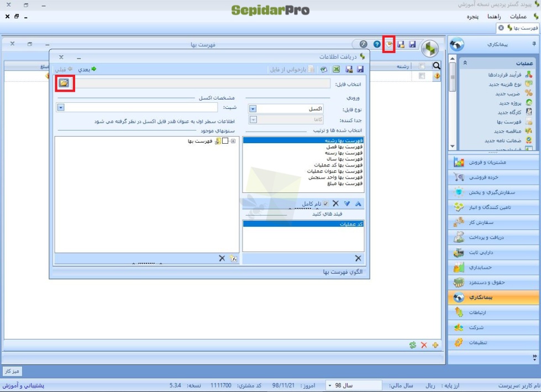Click the green Excel icon in dialog toolbar
This screenshot has width=541, height=392.
tap(336, 69)
